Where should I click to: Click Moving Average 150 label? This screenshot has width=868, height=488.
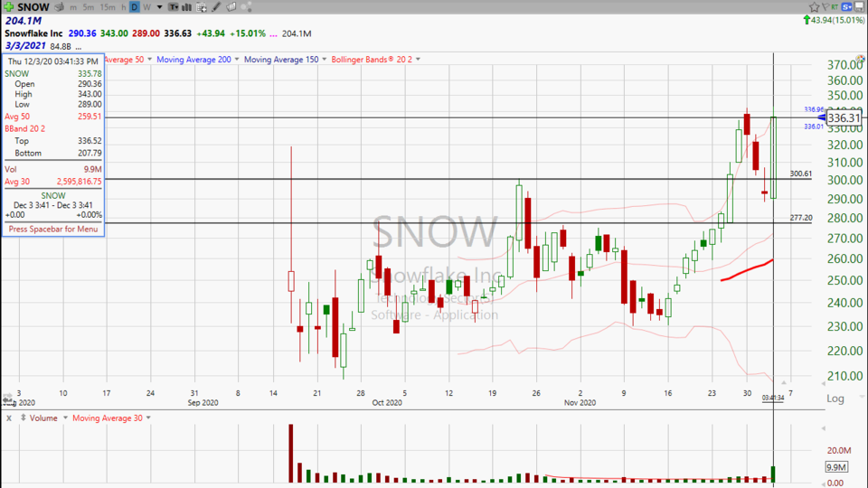pos(281,60)
